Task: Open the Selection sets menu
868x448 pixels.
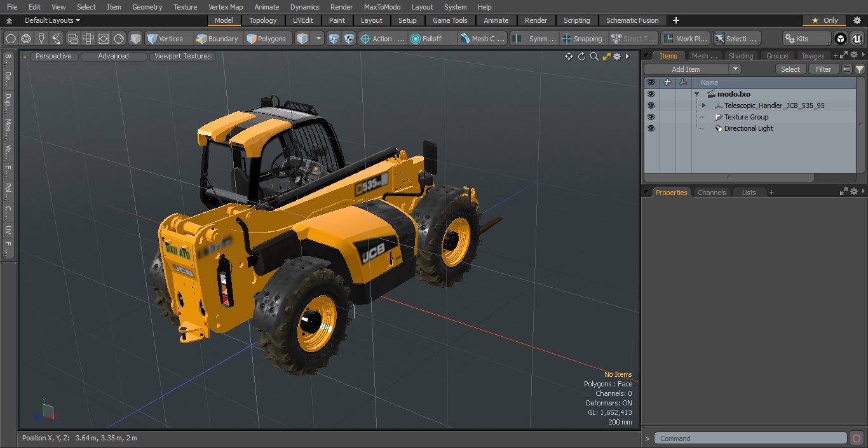Action: pyautogui.click(x=736, y=39)
